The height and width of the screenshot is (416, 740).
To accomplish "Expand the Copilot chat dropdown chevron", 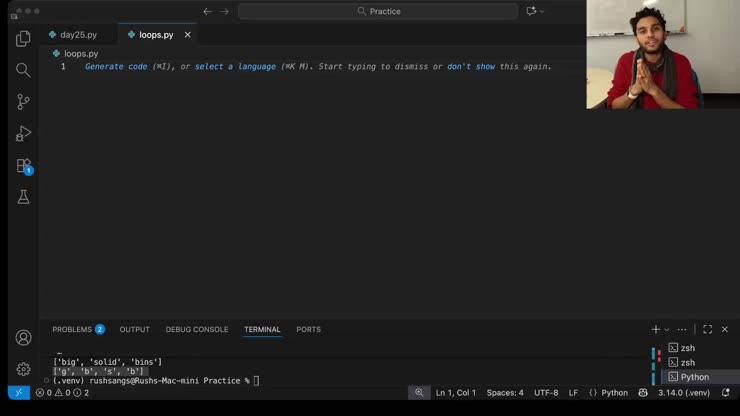I will 542,11.
